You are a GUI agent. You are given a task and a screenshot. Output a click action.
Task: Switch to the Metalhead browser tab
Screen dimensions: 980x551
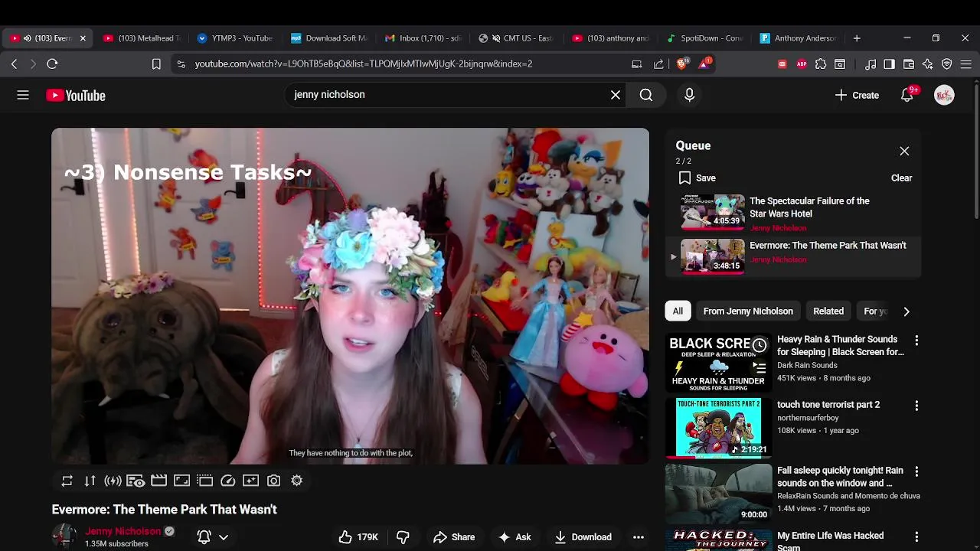tap(142, 38)
